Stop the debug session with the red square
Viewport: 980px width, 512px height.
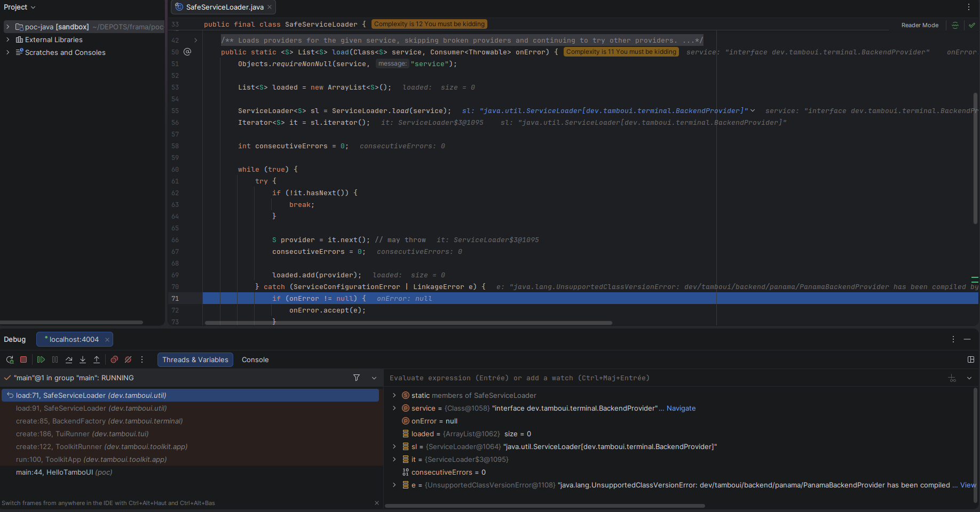pos(23,360)
